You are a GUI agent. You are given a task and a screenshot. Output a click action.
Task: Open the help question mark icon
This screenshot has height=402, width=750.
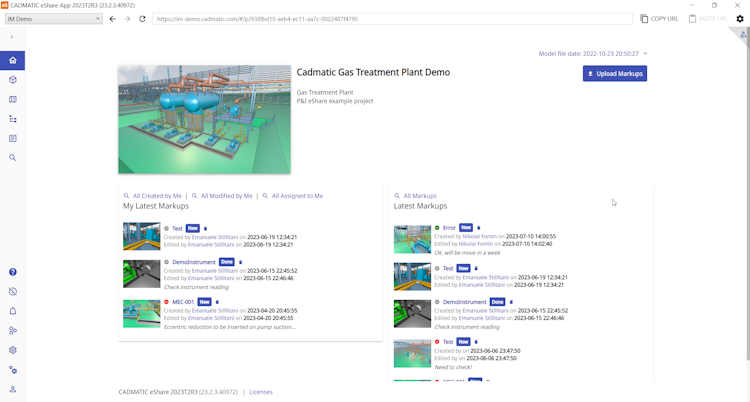12,272
